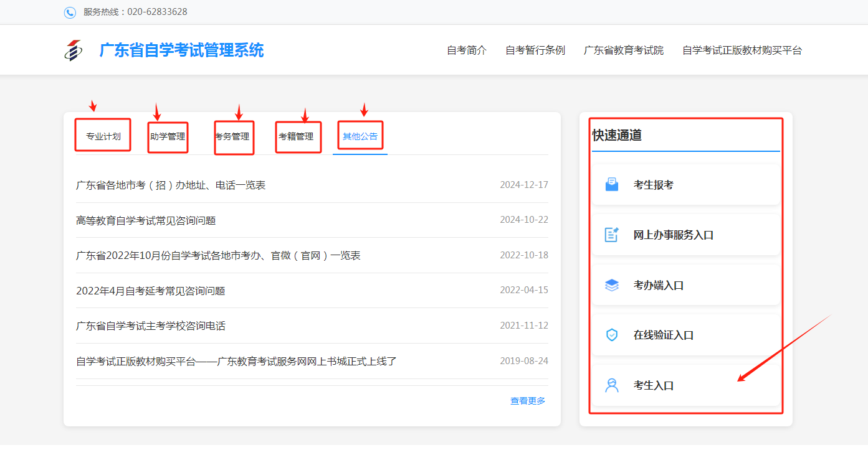Screen dimensions: 868x455
Task: Click the site logo of 广东省自学考试管理系统
Action: (x=74, y=50)
